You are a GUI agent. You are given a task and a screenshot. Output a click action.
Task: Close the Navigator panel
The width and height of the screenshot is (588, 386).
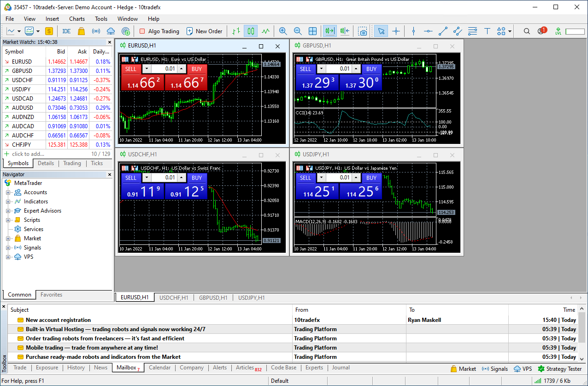click(110, 174)
